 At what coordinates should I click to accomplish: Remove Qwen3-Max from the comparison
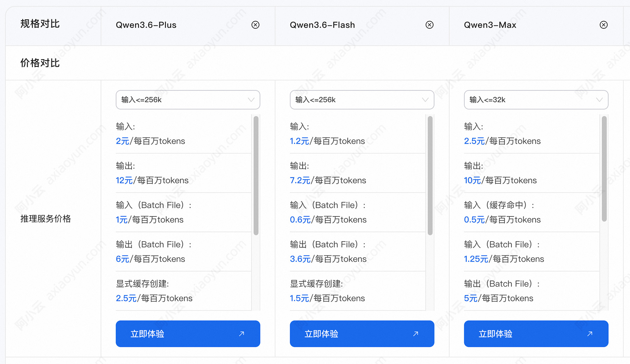tap(604, 25)
